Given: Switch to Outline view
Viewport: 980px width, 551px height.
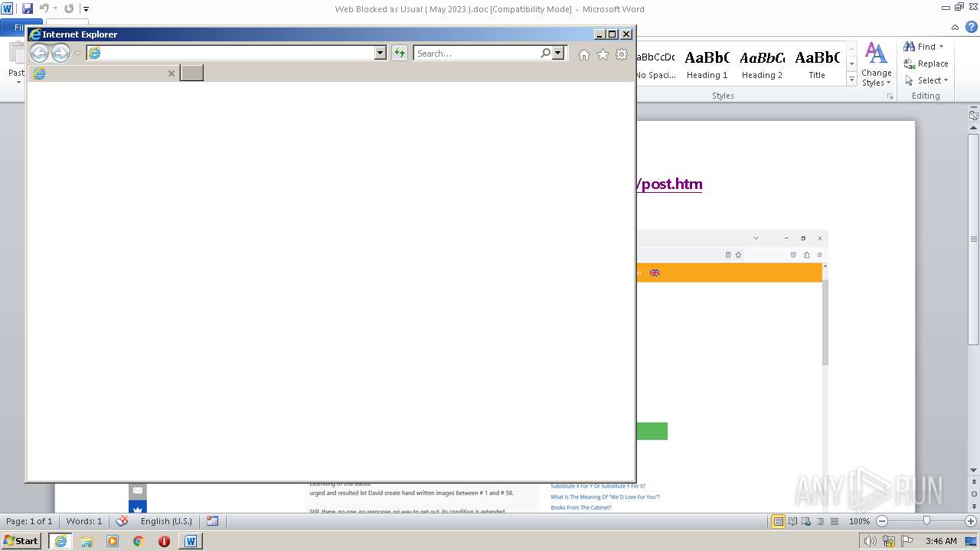Looking at the screenshot, I should click(x=818, y=521).
